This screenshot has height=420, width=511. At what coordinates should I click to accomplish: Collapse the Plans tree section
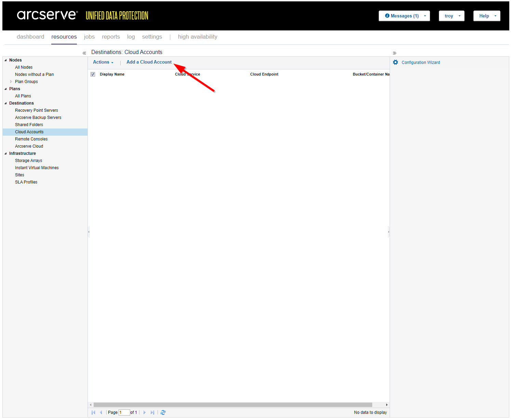coord(5,89)
